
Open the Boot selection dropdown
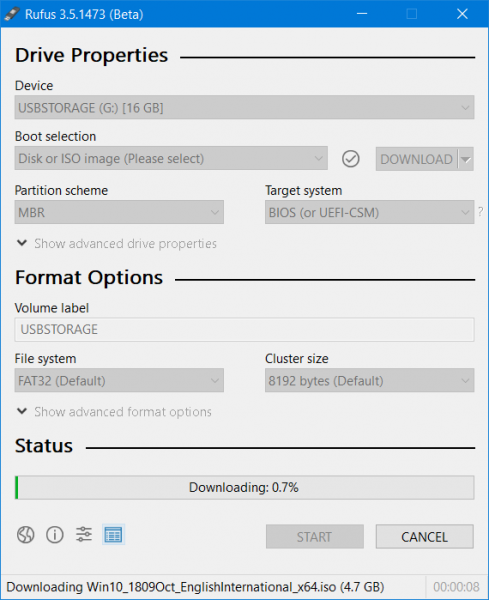pos(171,158)
